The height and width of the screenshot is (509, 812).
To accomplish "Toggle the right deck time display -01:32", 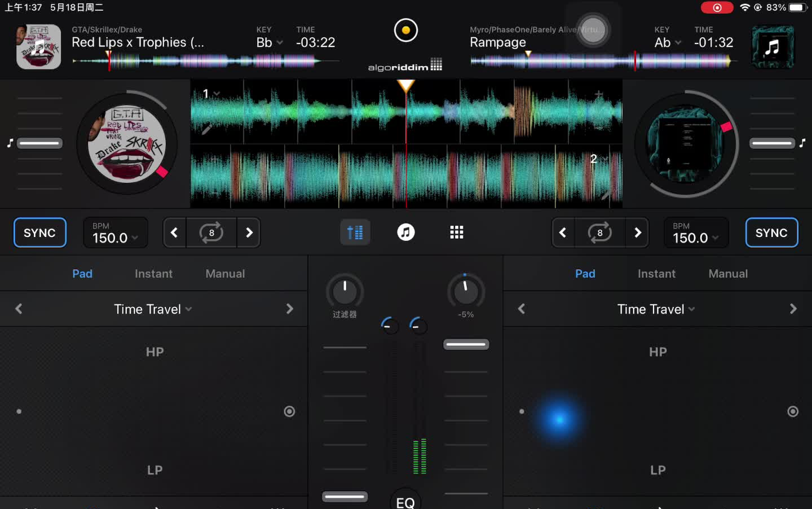I will [713, 42].
